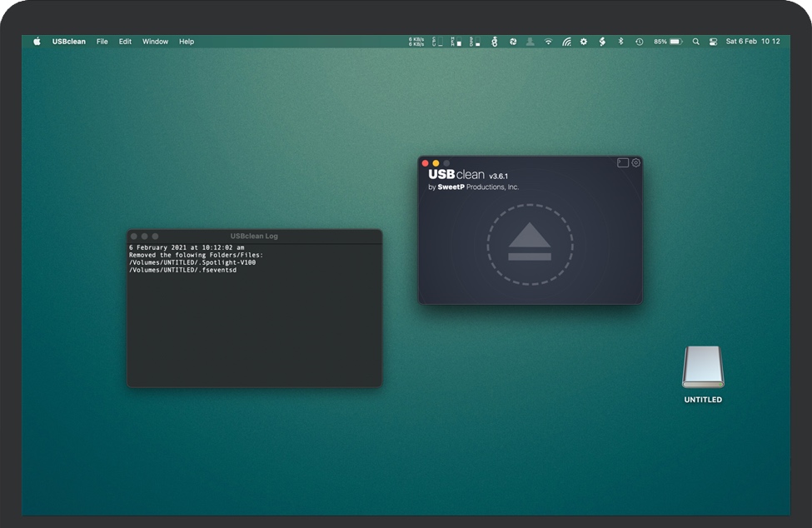The image size is (812, 528).
Task: Click the Wi-Fi icon in menu bar
Action: click(x=548, y=42)
